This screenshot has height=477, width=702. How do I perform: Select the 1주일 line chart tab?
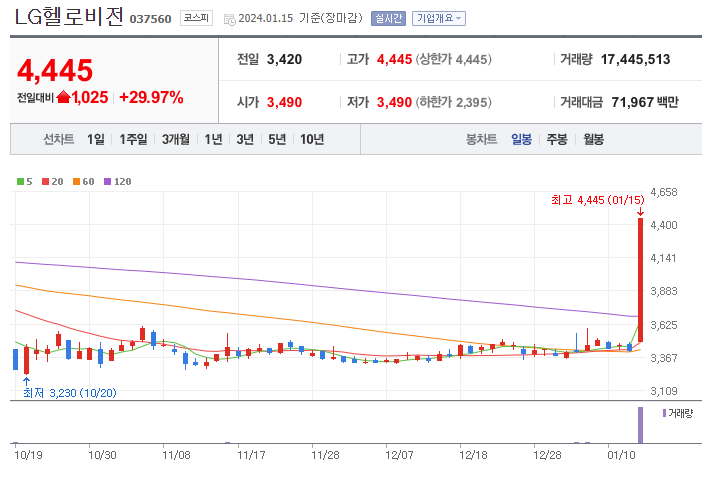tap(133, 139)
